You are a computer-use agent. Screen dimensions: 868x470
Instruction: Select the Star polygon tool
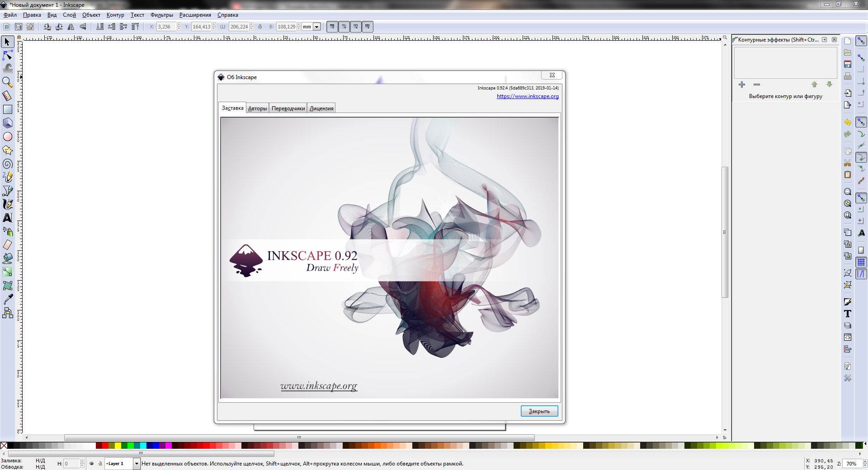pyautogui.click(x=7, y=150)
